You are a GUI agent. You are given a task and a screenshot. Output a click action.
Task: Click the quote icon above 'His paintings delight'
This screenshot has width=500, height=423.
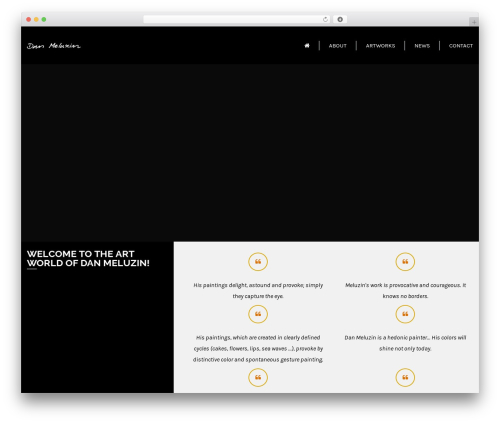pos(258,262)
